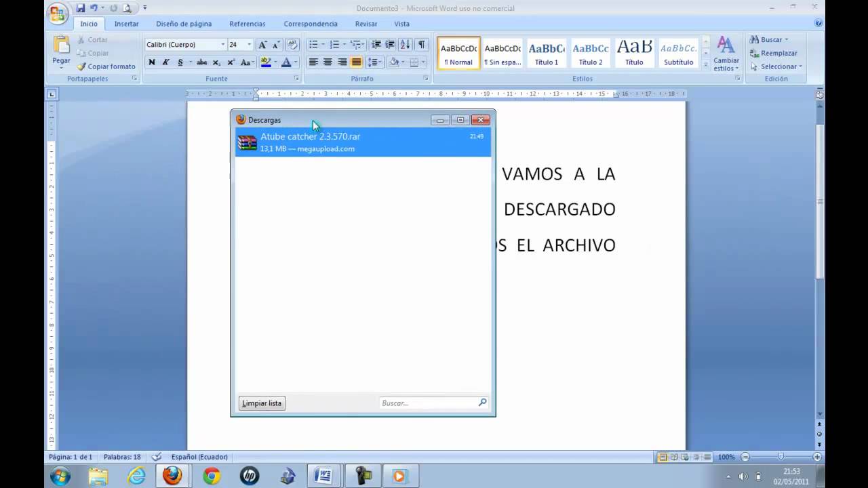Apply Sin espaciado style
The height and width of the screenshot is (488, 868).
tap(502, 53)
